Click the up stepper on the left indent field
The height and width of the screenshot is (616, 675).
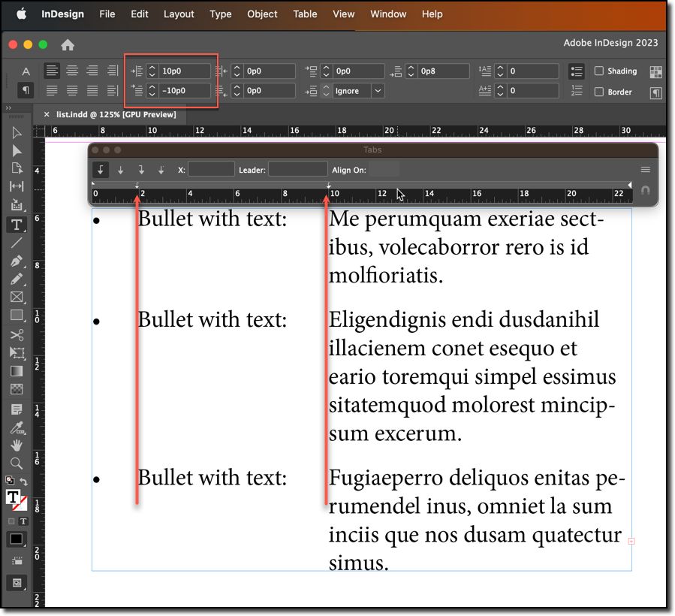click(x=152, y=67)
